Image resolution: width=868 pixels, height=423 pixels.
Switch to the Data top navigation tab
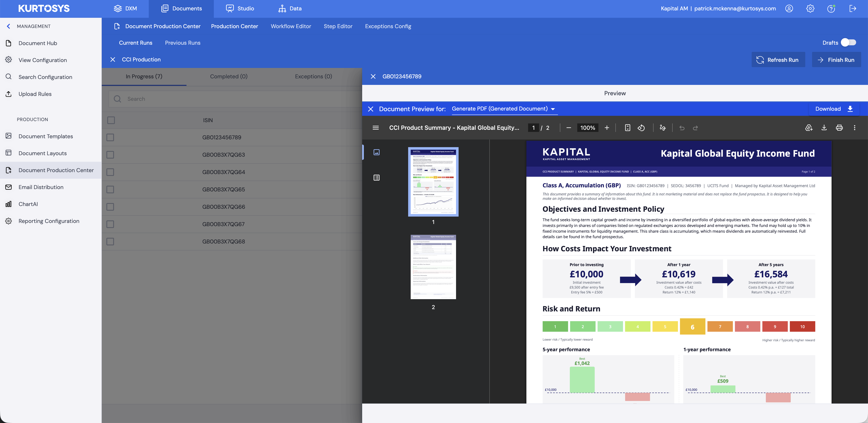(x=290, y=8)
